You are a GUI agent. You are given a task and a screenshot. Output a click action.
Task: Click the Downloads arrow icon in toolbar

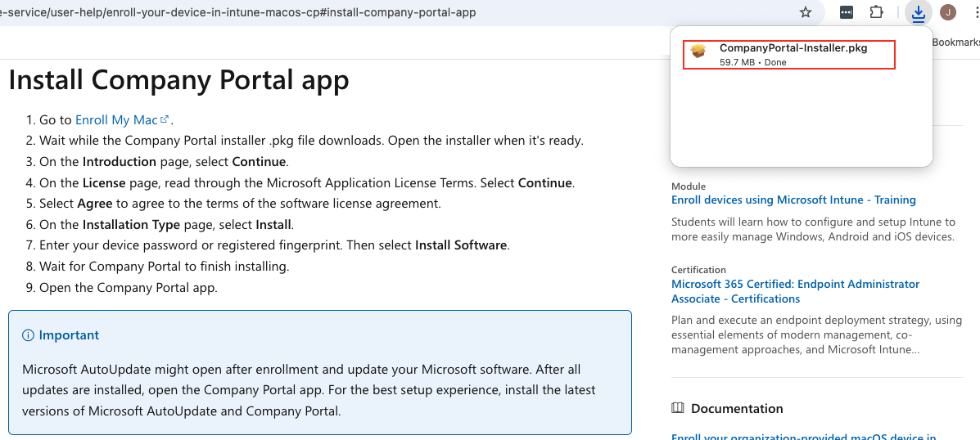point(918,12)
